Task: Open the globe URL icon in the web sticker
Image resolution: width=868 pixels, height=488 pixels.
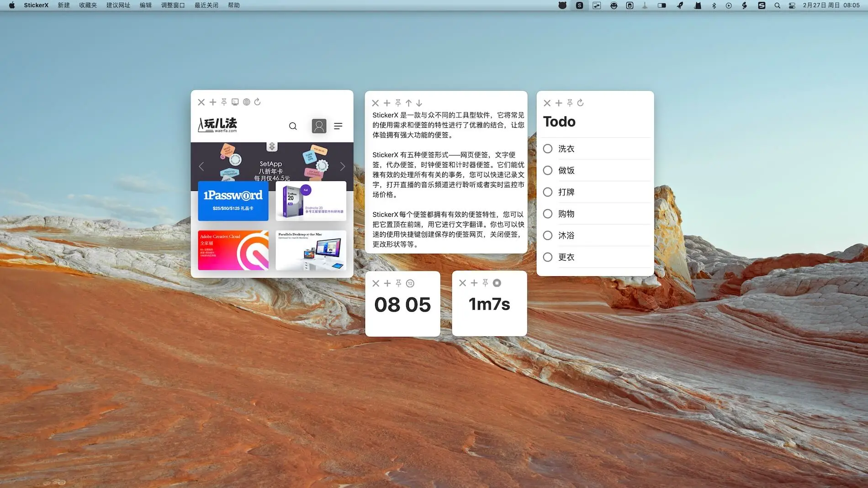Action: click(x=247, y=102)
